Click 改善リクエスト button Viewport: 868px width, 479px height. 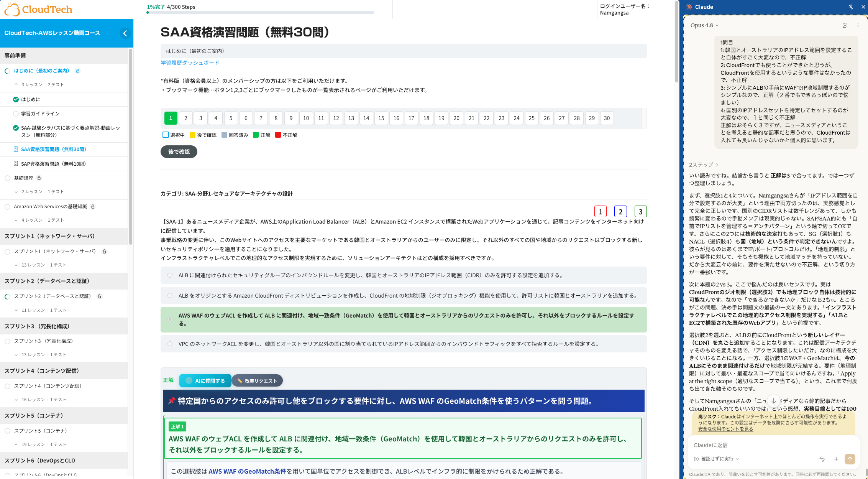click(x=257, y=381)
